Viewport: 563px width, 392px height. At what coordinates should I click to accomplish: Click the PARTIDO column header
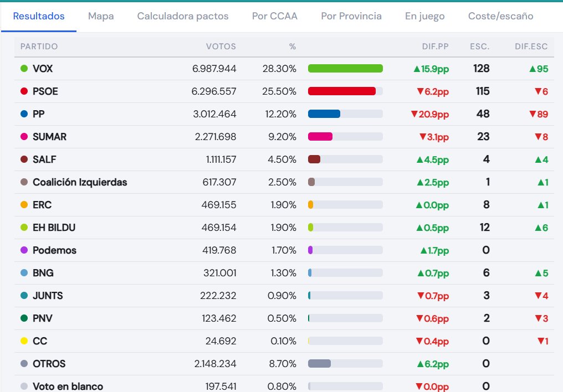click(x=39, y=47)
